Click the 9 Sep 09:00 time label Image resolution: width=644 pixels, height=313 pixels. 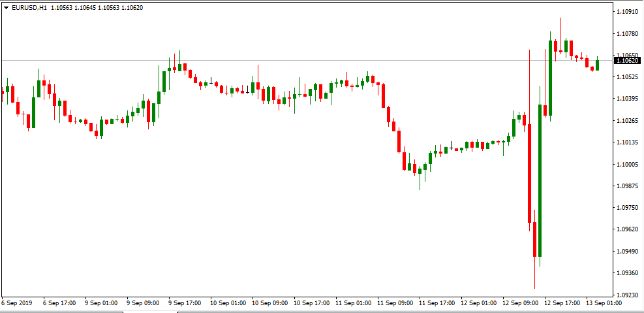coord(144,303)
